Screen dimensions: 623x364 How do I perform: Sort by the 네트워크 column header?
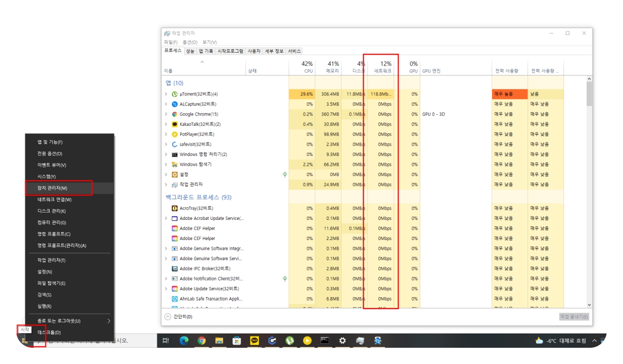coord(380,67)
